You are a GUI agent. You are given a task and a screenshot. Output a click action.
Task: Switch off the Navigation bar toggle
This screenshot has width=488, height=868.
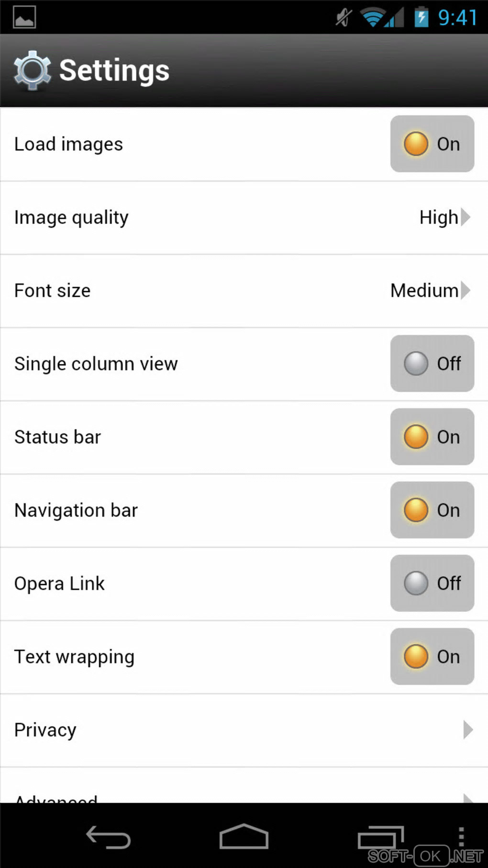(x=432, y=510)
